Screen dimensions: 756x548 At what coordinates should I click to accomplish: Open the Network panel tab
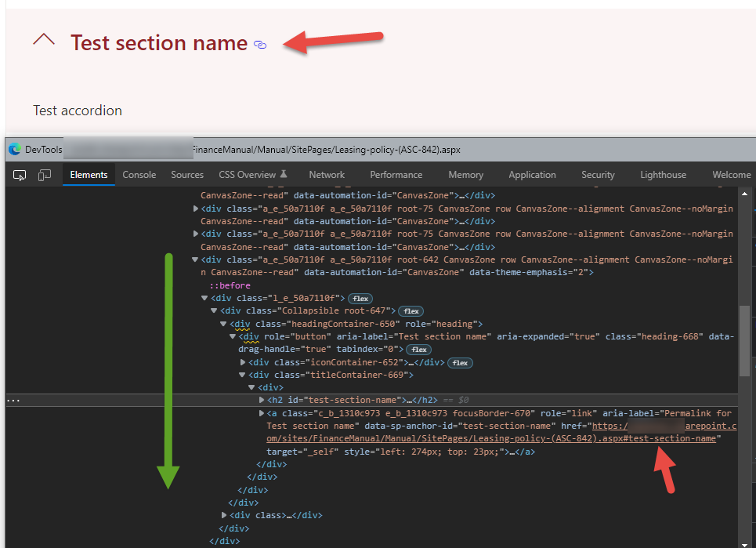[x=326, y=174]
